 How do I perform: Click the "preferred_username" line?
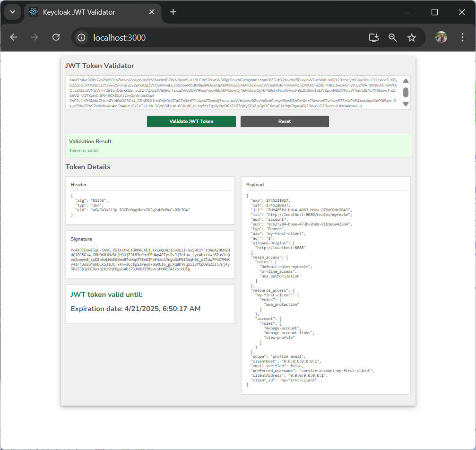point(312,371)
